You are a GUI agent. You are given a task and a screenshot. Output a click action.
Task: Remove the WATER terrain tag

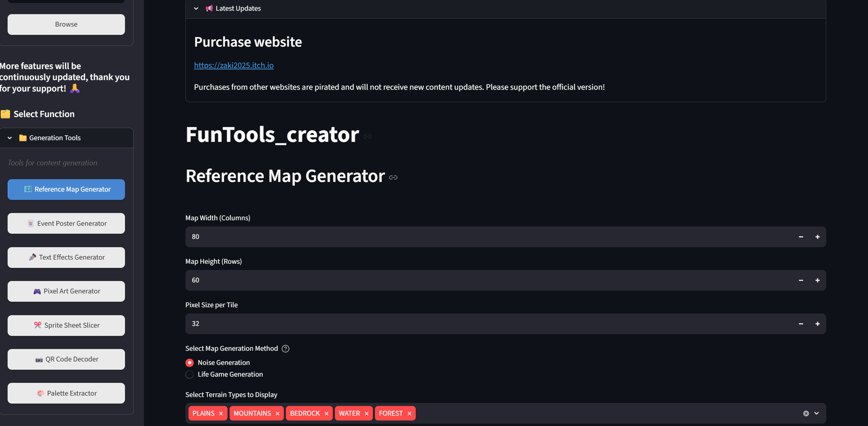[367, 414]
